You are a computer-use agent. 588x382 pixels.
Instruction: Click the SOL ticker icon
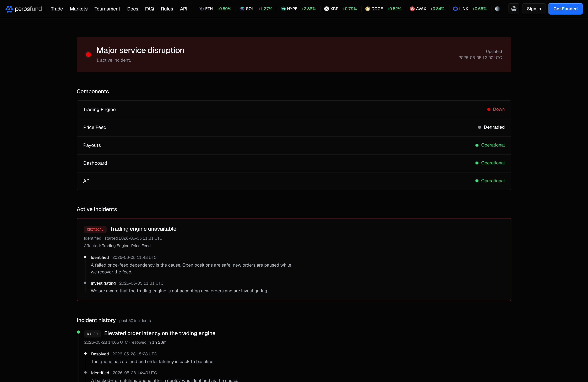click(242, 9)
